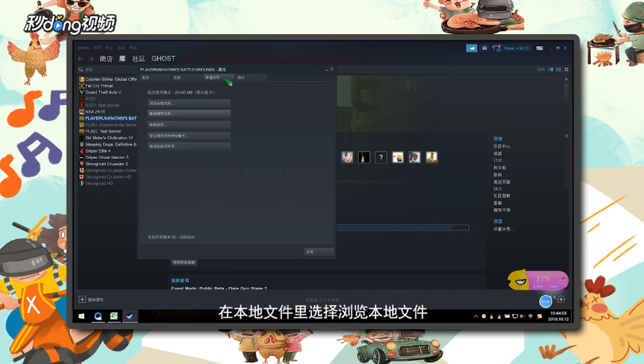Open the Excel icon on the taskbar
644x364 pixels.
click(114, 316)
